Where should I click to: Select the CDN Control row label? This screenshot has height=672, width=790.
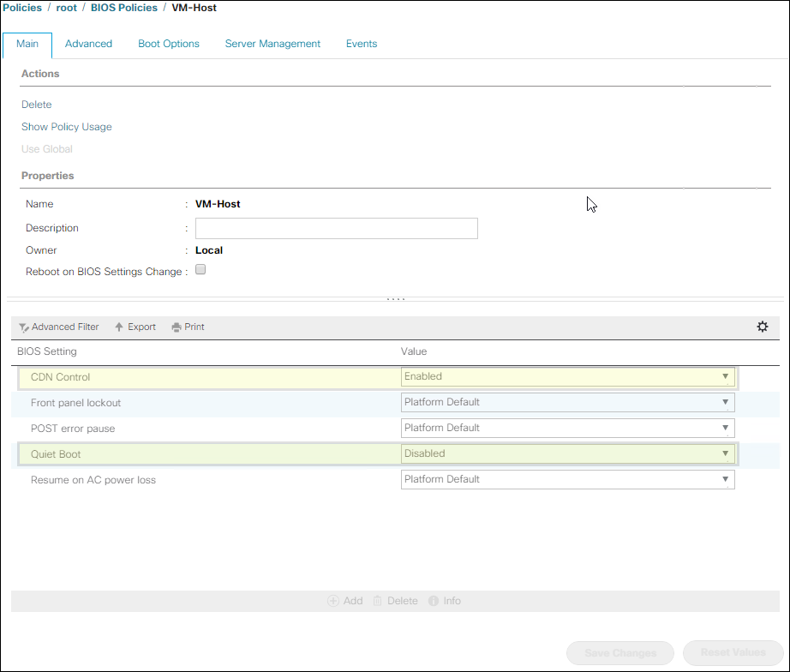point(61,377)
